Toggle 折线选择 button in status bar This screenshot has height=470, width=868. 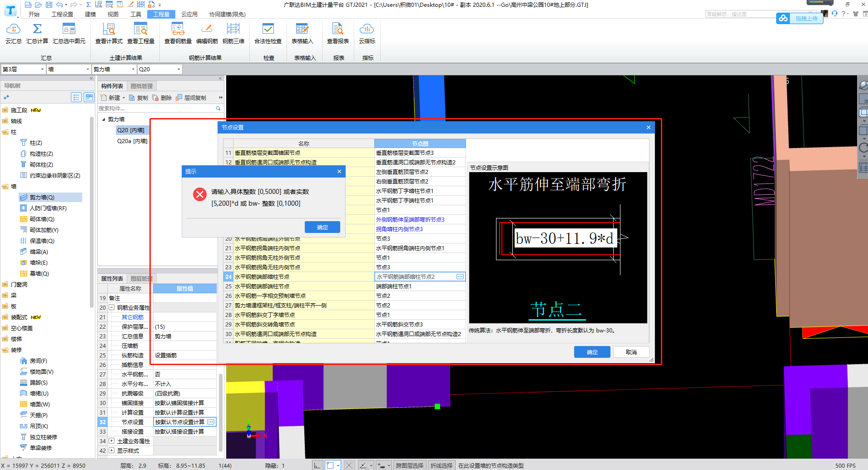441,465
